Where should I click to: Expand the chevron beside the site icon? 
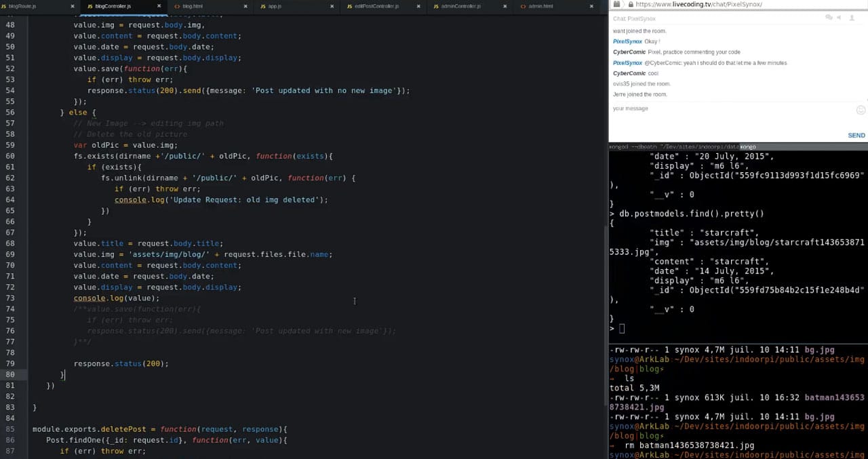coord(623,4)
